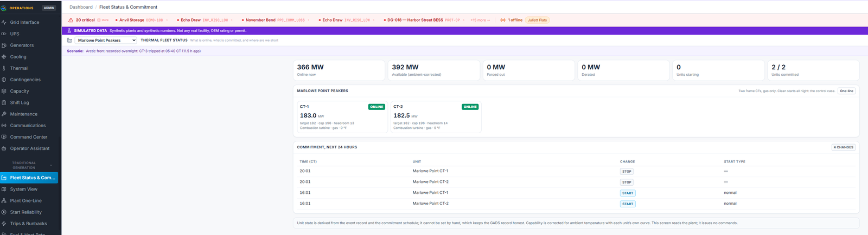
Task: Open the Operator Assistant page
Action: (x=29, y=148)
